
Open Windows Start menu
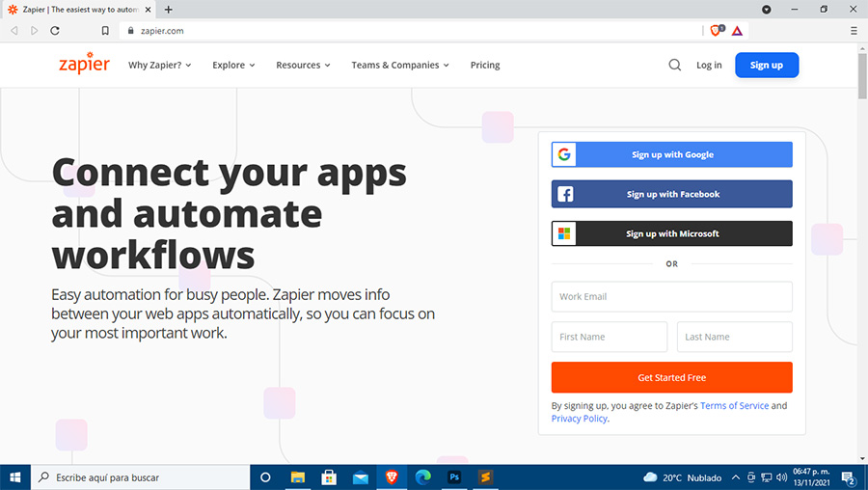coord(14,477)
